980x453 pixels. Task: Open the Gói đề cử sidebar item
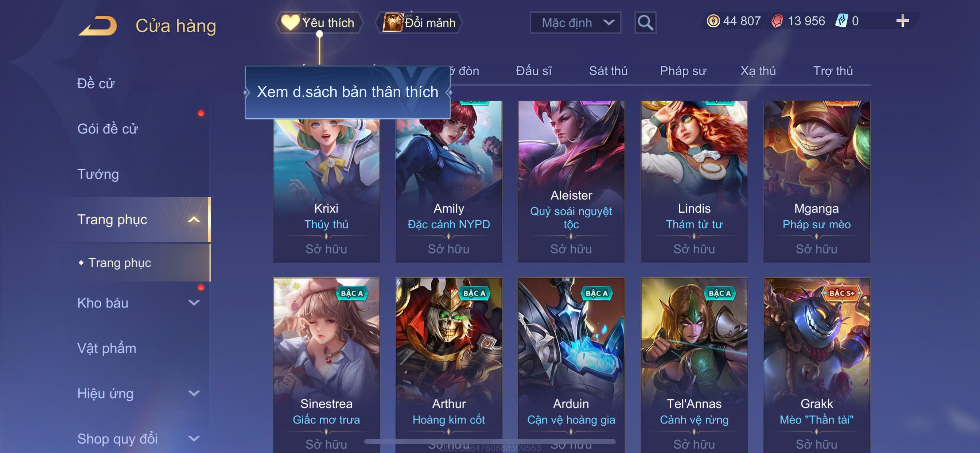click(x=107, y=129)
